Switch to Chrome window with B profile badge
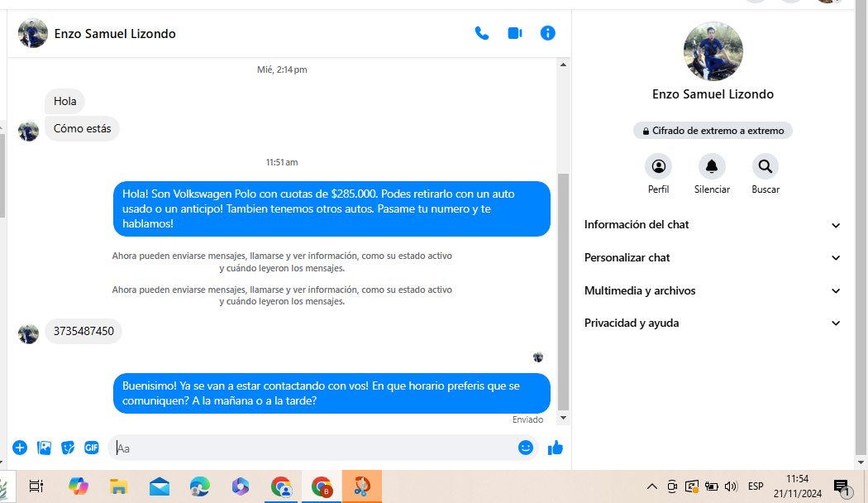868x503 pixels. (322, 486)
